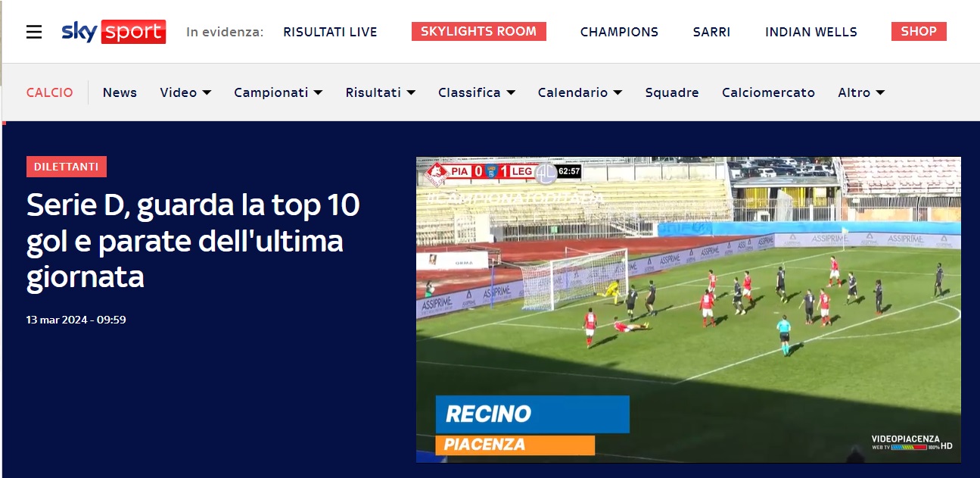The width and height of the screenshot is (980, 478).
Task: Open the SARRI highlighted link
Action: 711,32
